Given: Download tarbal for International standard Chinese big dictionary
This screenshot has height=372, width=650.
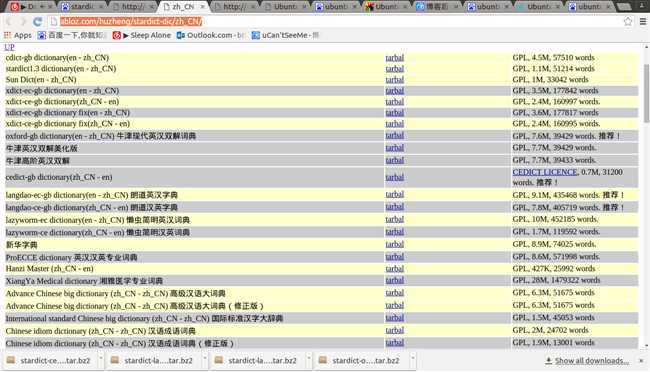Looking at the screenshot, I should (x=395, y=318).
